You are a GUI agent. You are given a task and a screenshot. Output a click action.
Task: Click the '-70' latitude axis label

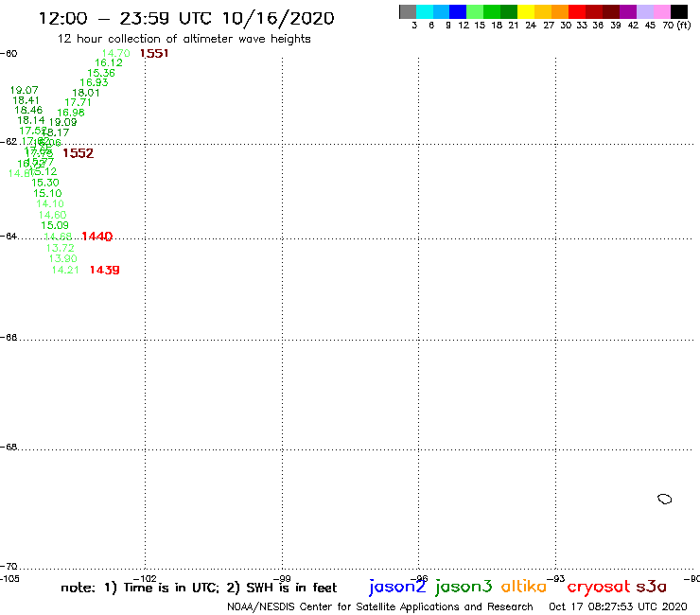tap(9, 567)
